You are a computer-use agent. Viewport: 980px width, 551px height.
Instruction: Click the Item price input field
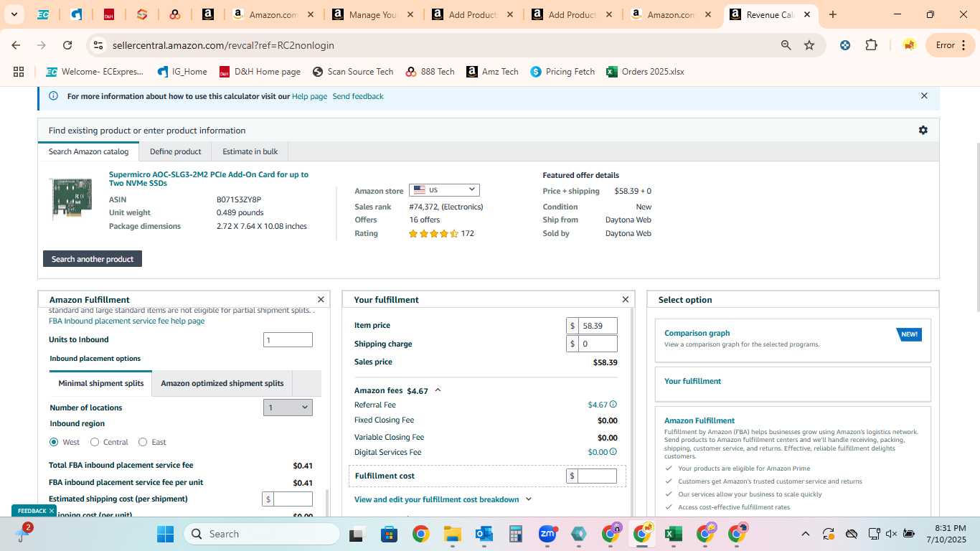point(598,326)
